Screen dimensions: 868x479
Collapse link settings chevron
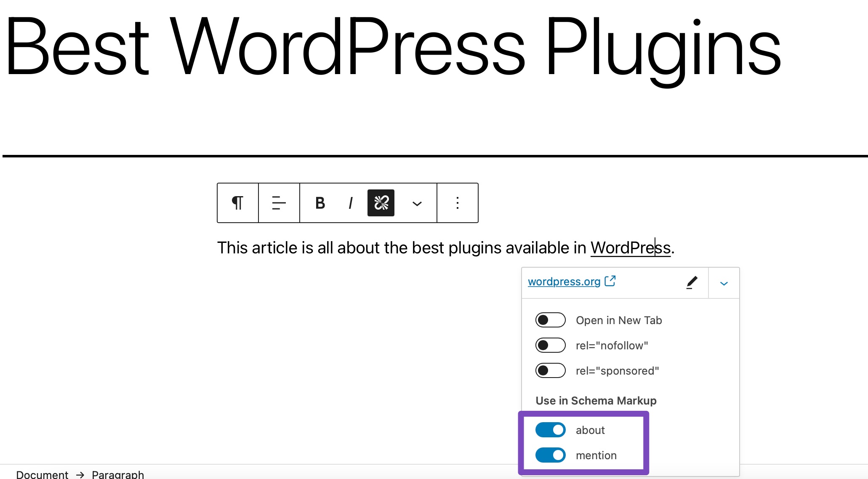tap(724, 283)
